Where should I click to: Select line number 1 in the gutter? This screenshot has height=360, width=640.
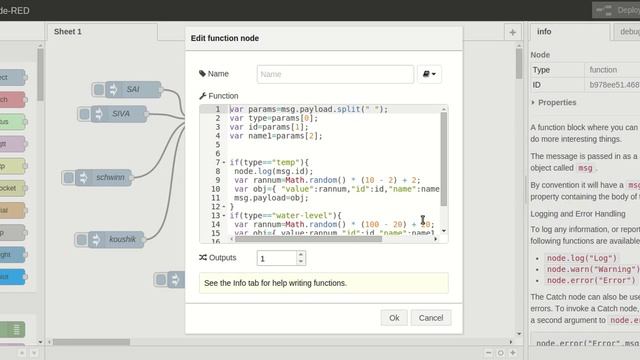pos(218,109)
